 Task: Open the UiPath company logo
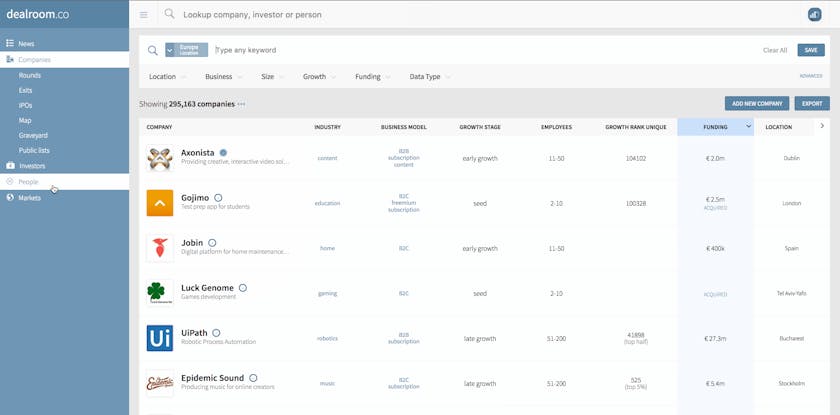160,338
